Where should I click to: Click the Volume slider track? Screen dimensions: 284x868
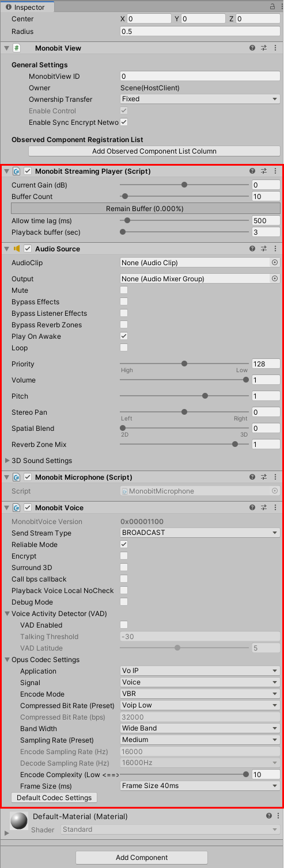184,380
